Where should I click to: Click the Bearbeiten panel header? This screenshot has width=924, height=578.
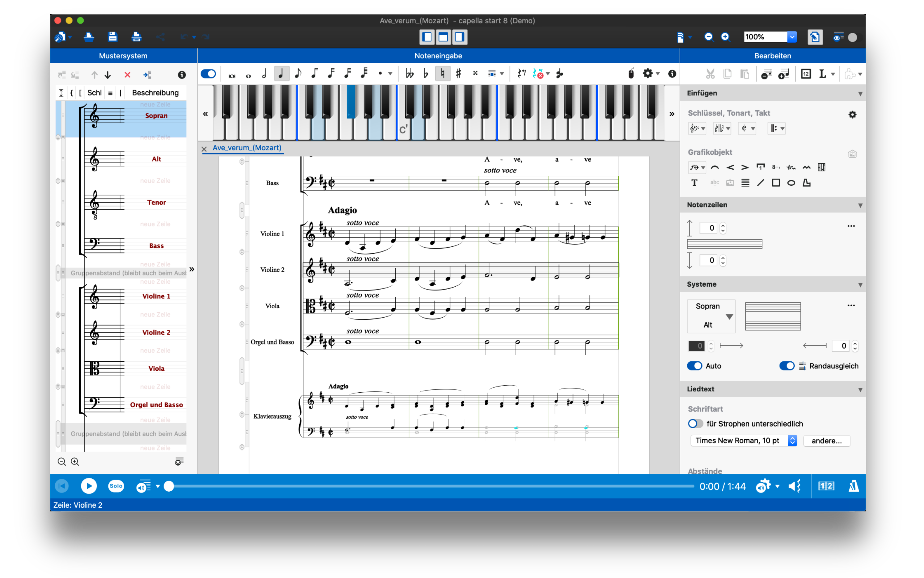click(773, 56)
